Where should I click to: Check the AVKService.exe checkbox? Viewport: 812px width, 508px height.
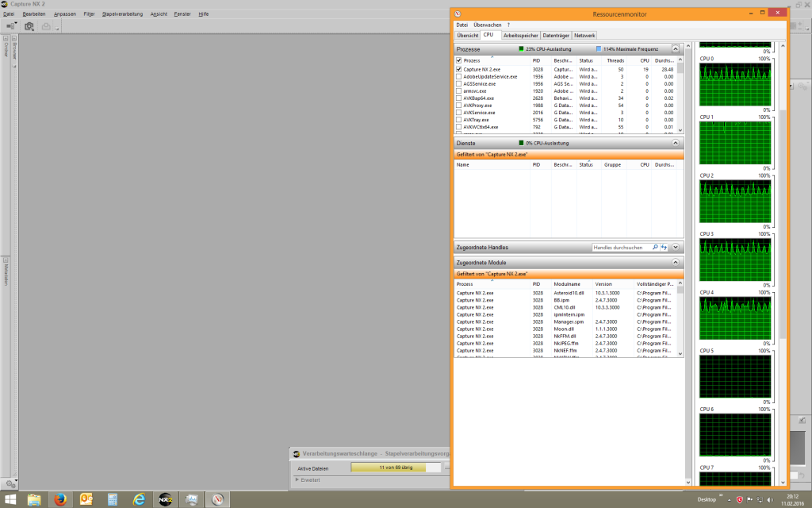coord(459,113)
